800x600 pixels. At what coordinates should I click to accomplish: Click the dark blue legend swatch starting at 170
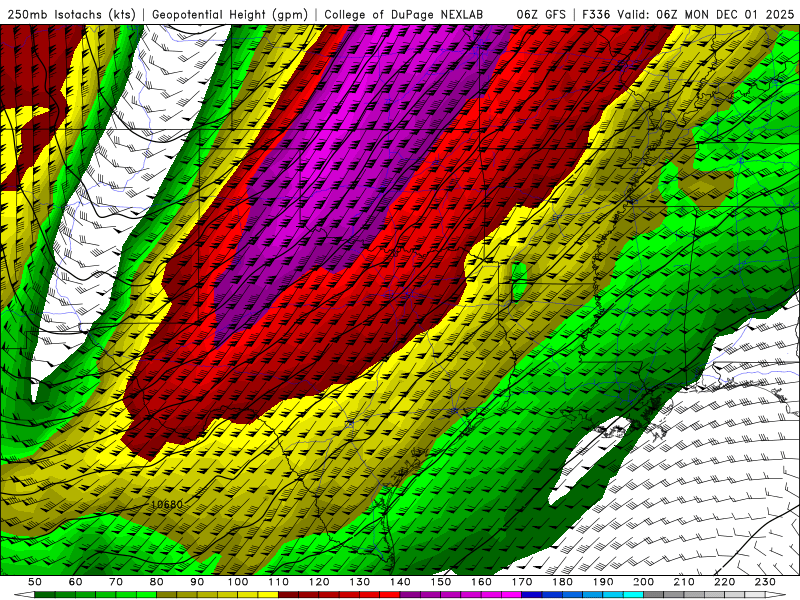click(x=532, y=594)
